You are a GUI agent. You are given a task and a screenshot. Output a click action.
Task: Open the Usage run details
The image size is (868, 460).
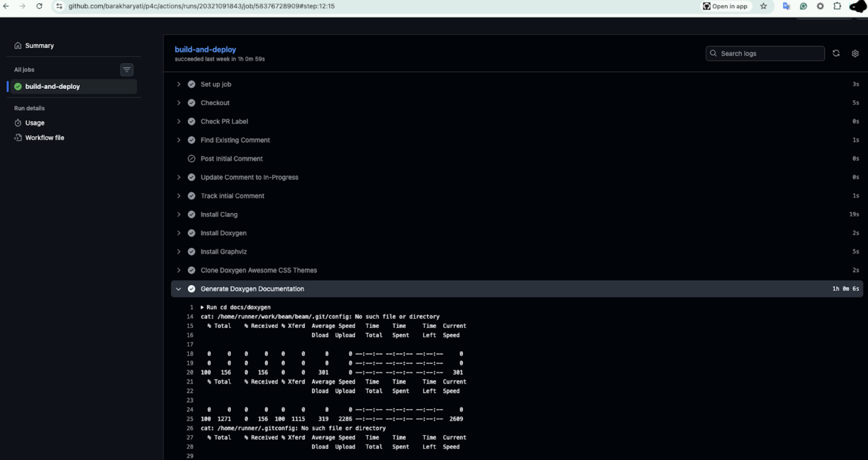point(35,123)
